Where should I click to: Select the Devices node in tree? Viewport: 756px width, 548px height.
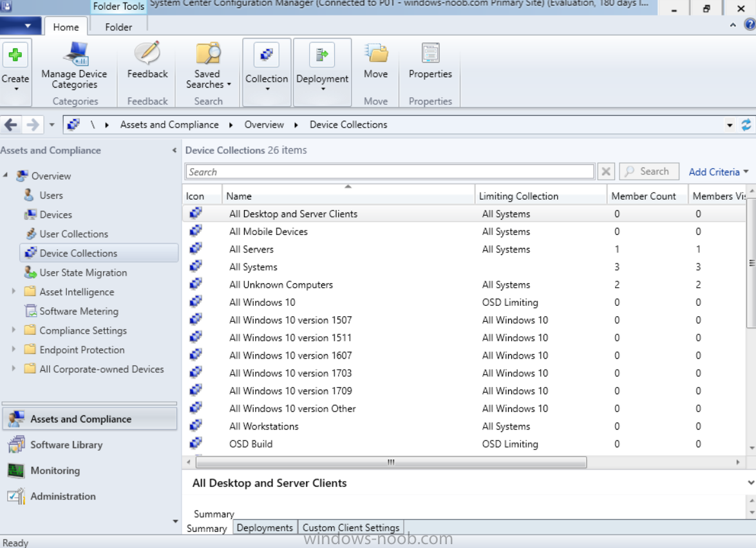[56, 214]
